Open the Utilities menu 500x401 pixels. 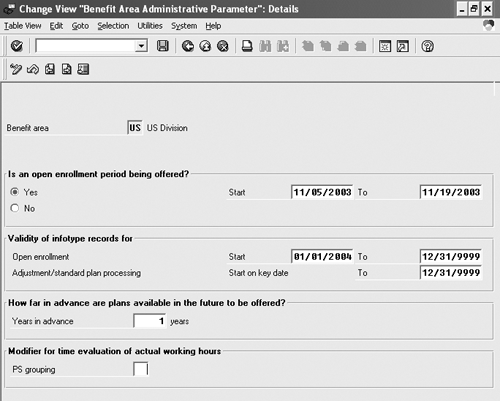(x=150, y=26)
